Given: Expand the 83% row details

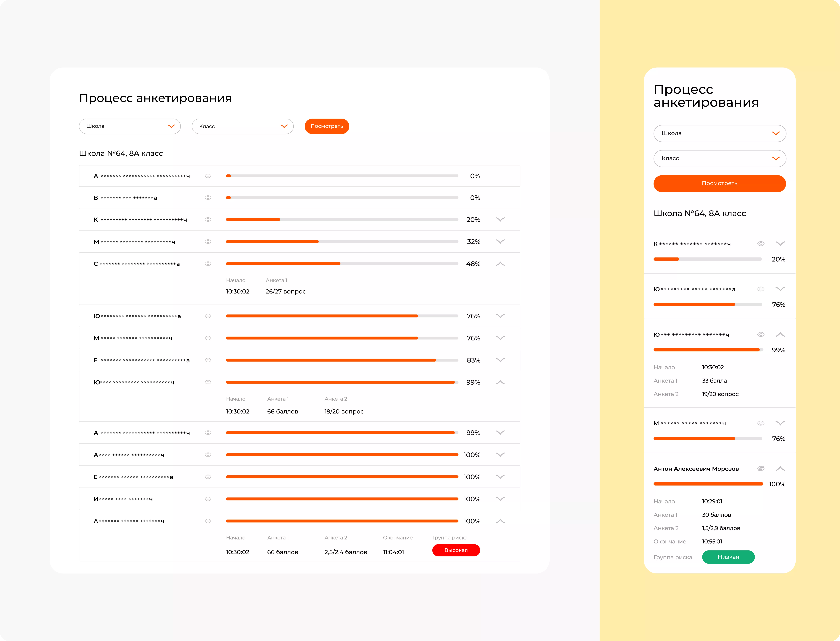Looking at the screenshot, I should click(x=500, y=360).
